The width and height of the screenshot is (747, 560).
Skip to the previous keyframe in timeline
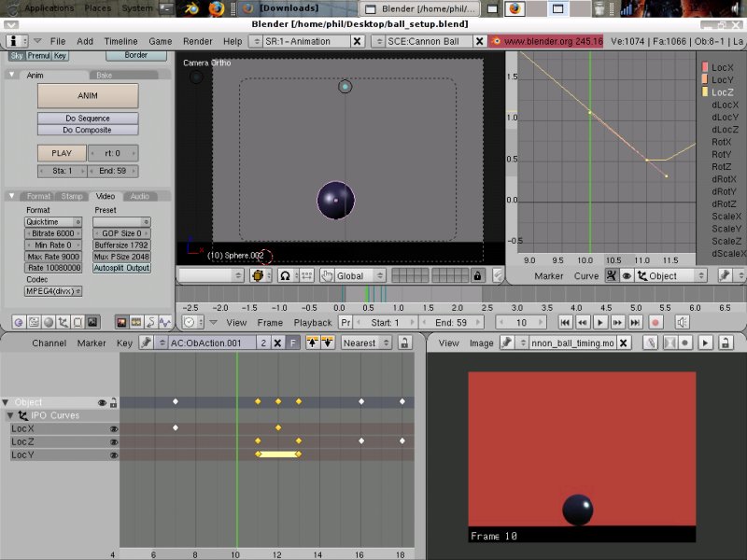click(582, 322)
